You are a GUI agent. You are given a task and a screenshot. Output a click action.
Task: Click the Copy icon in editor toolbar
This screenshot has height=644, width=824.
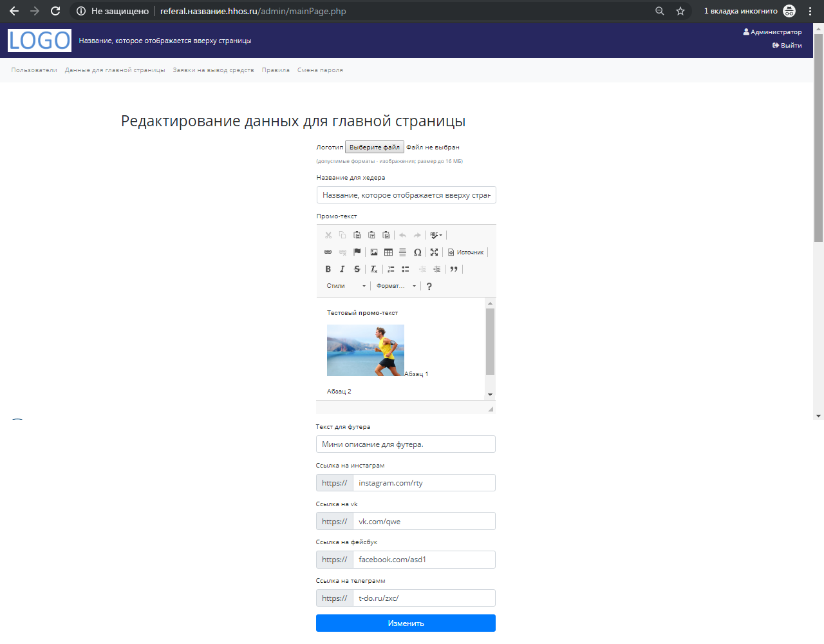point(342,235)
